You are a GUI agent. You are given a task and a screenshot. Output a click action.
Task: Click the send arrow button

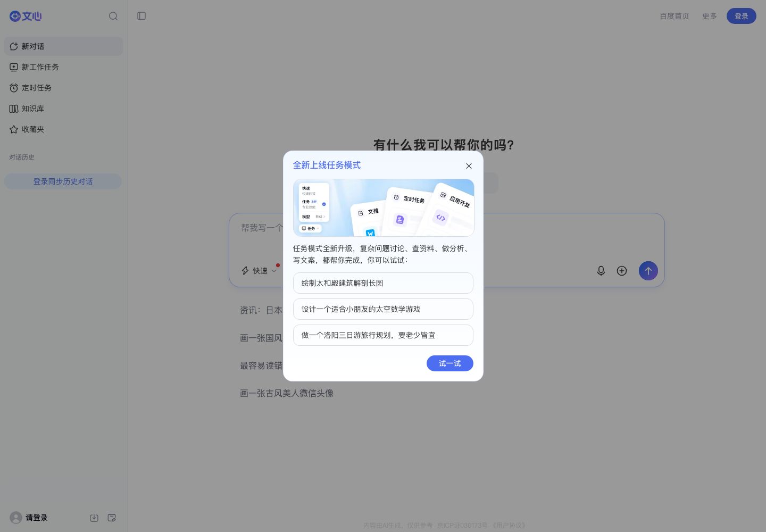click(648, 271)
